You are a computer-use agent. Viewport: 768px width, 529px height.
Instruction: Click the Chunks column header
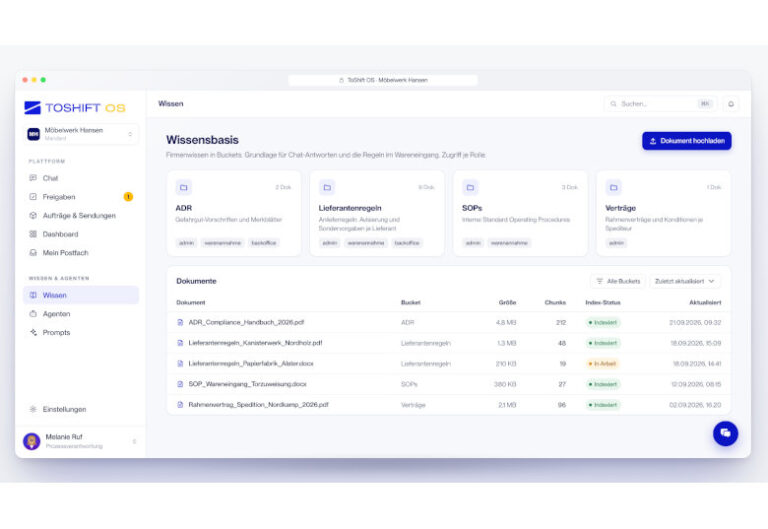555,302
